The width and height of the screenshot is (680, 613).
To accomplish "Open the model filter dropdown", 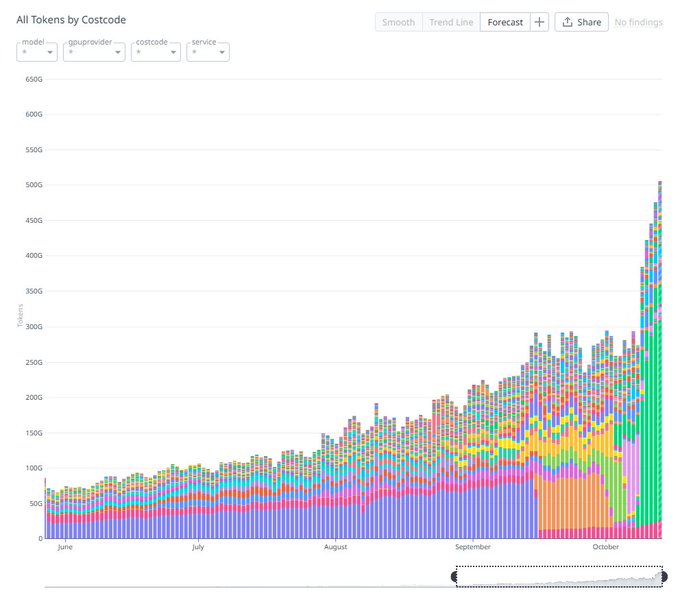I will (x=37, y=52).
